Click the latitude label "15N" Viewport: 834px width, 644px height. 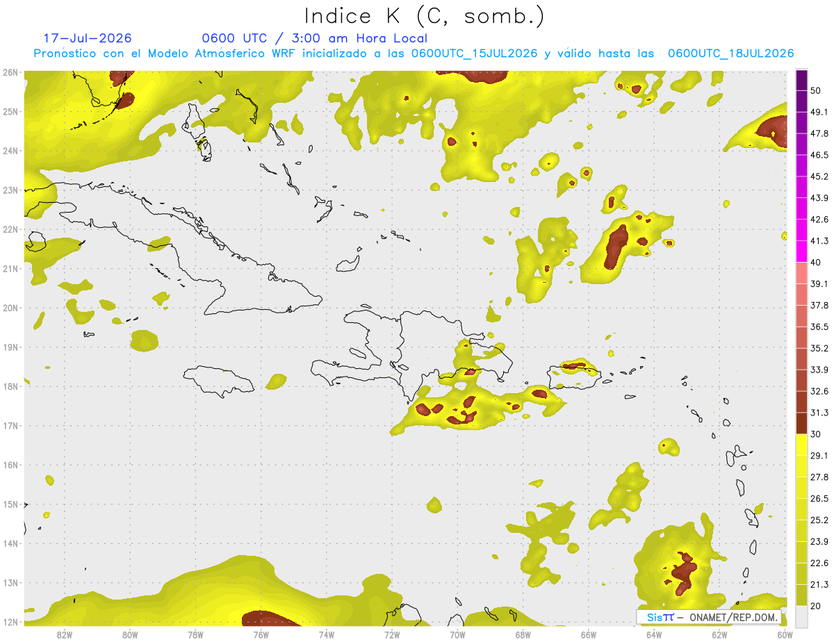point(10,504)
